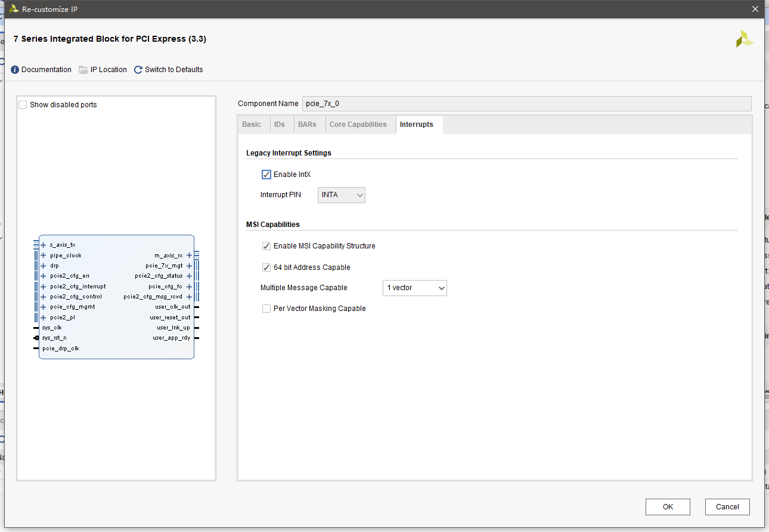This screenshot has width=769, height=532.
Task: Switch to the IDs tab
Action: pos(280,125)
